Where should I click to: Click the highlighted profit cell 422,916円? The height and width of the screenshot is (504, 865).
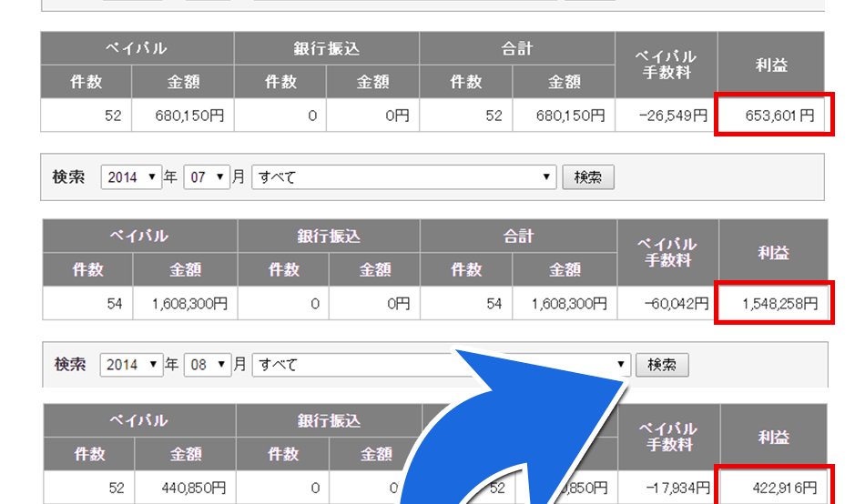[775, 488]
